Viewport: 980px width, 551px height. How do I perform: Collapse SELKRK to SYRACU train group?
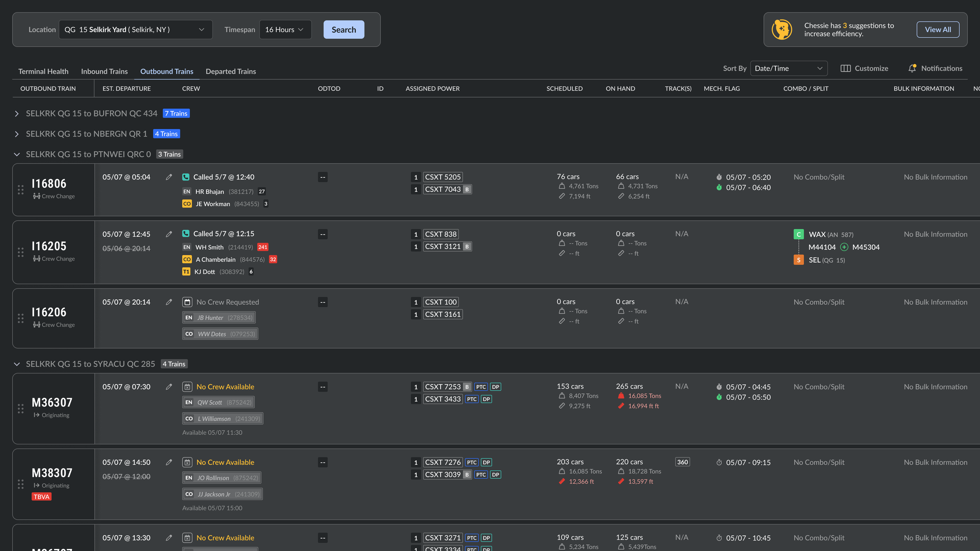(17, 364)
